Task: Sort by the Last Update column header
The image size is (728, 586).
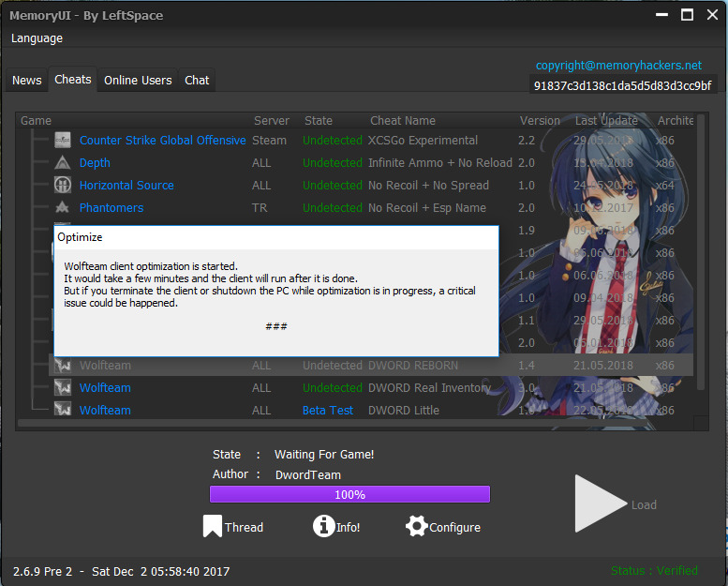Action: point(606,121)
